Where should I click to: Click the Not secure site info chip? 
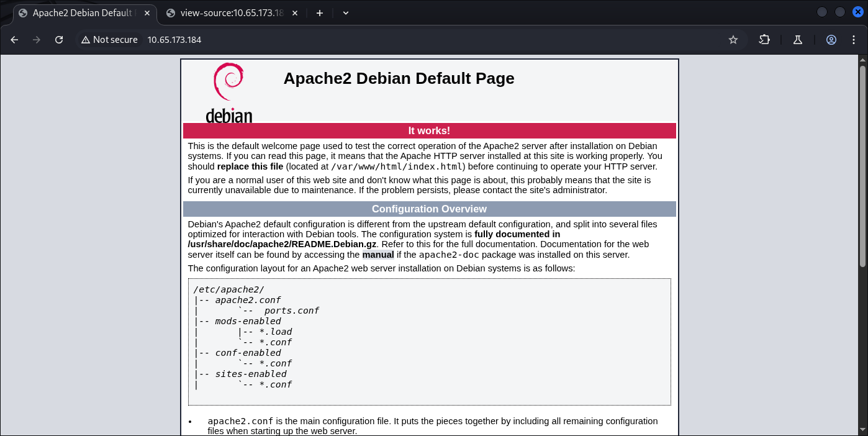109,40
